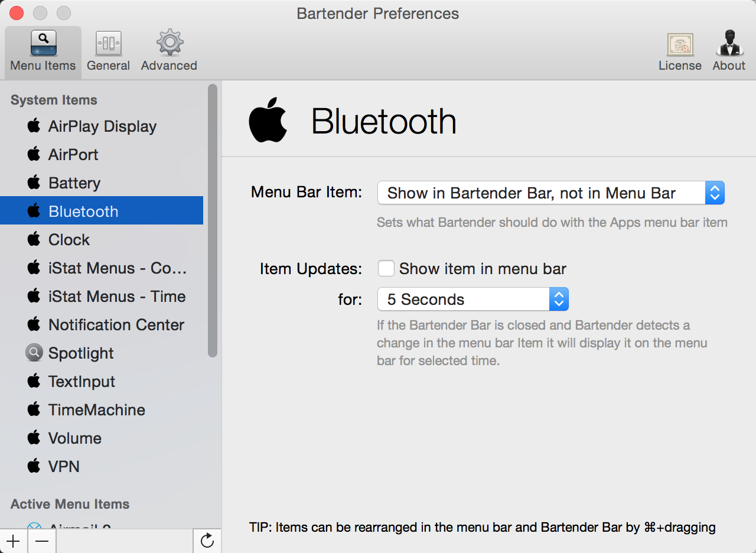Select AirPort in the sidebar

(102, 154)
